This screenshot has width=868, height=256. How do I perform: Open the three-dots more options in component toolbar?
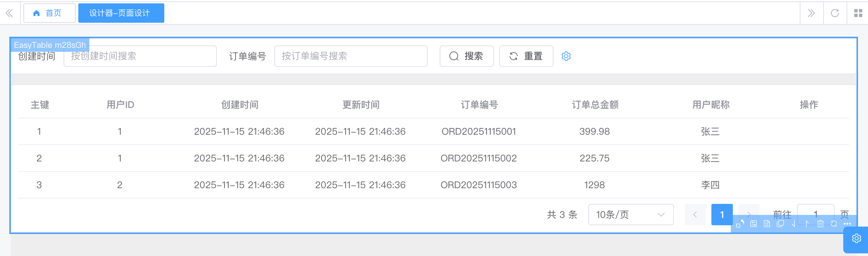(x=847, y=224)
